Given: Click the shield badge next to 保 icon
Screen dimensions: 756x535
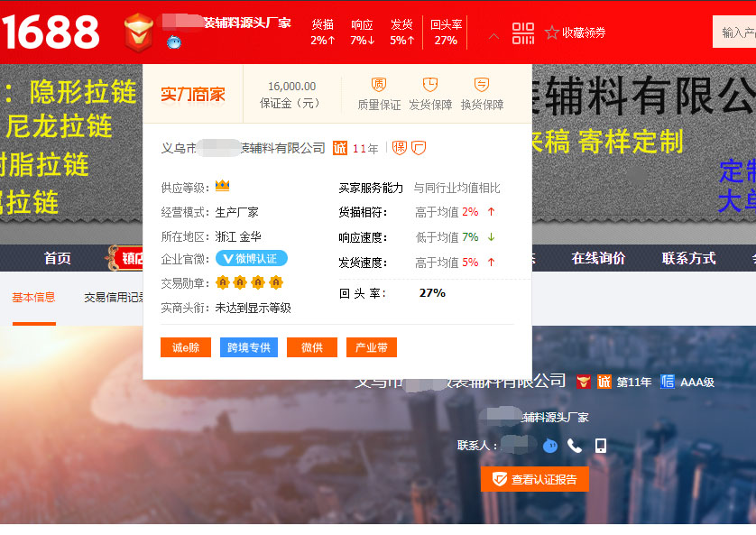Looking at the screenshot, I should point(419,147).
